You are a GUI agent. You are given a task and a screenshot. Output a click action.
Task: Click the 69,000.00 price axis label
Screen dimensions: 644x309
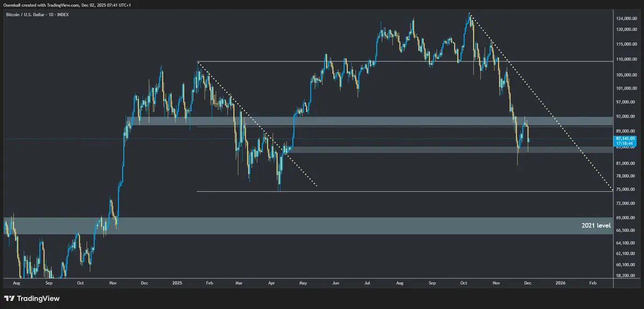[x=627, y=218]
